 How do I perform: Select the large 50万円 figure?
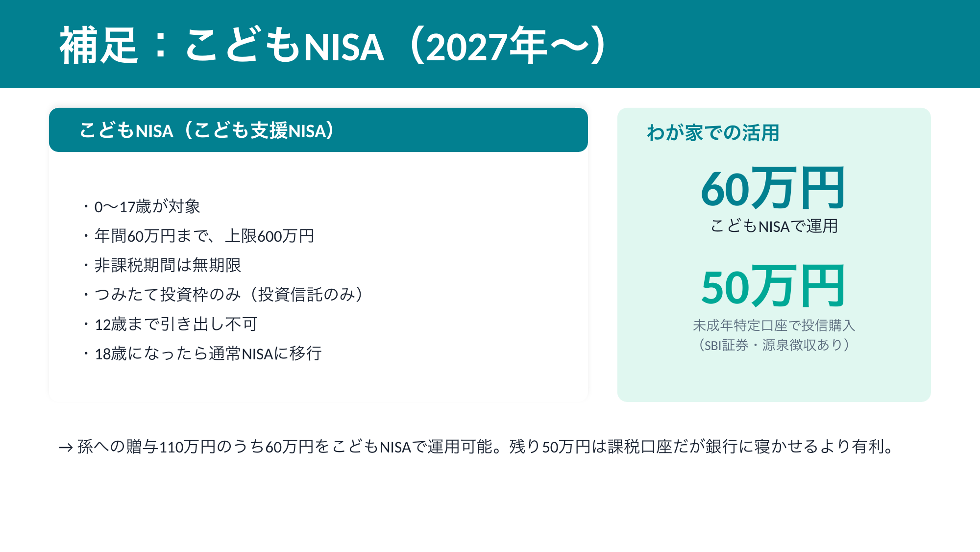pyautogui.click(x=773, y=287)
